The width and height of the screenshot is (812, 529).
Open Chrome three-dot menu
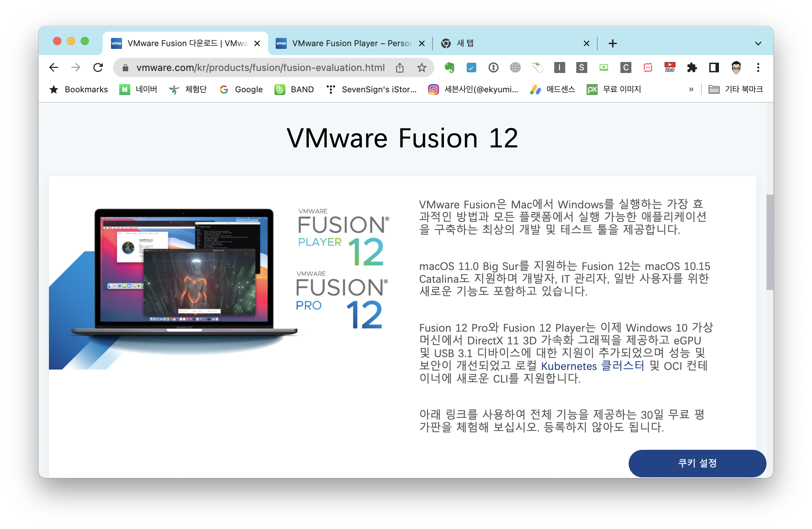758,68
